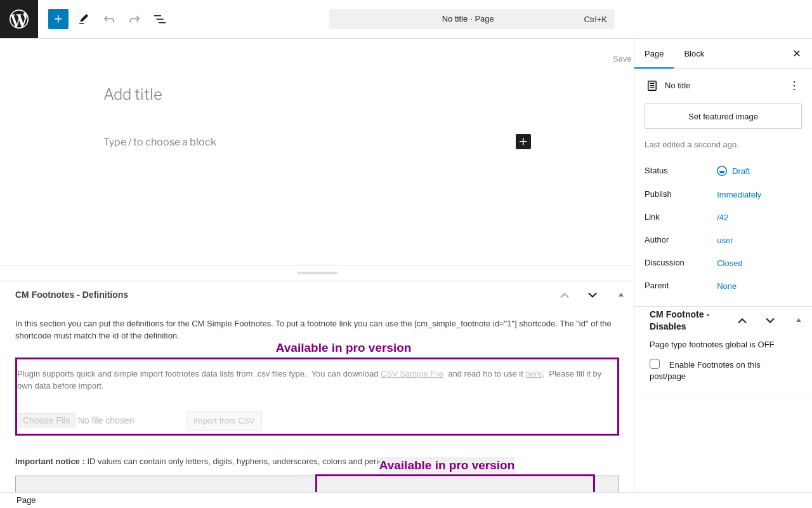Switch to the Block settings tab
The image size is (812, 508).
(694, 53)
